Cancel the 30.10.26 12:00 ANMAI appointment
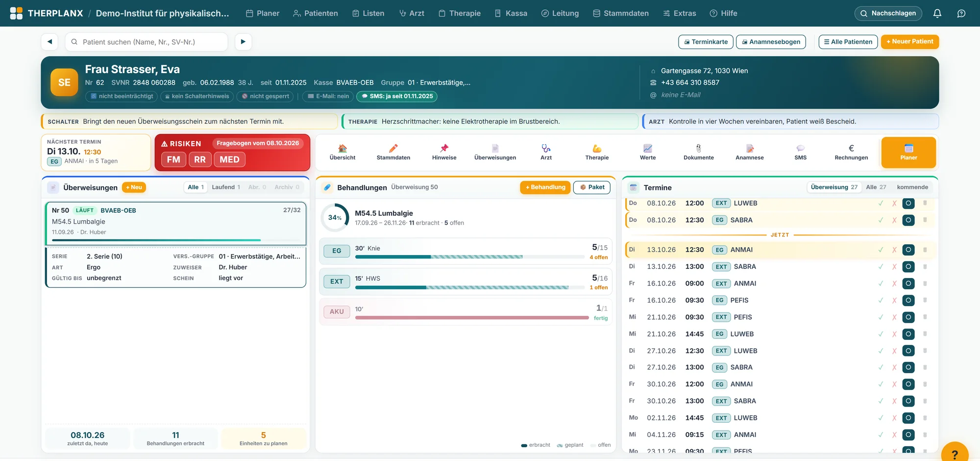This screenshot has height=461, width=980. pos(894,384)
